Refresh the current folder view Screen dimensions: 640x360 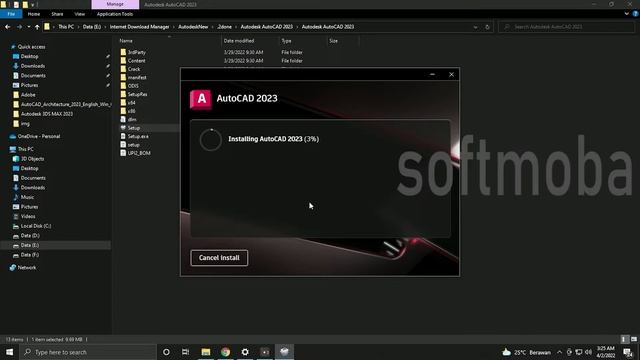(x=487, y=27)
